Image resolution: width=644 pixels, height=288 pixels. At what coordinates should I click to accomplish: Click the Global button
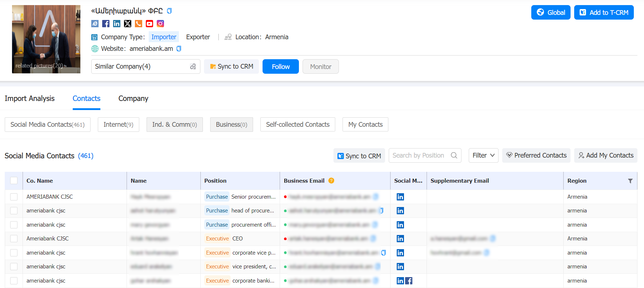pyautogui.click(x=551, y=12)
